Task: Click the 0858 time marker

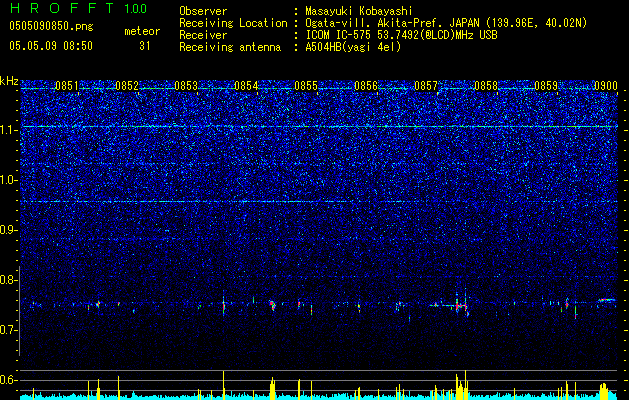Action: (x=486, y=86)
